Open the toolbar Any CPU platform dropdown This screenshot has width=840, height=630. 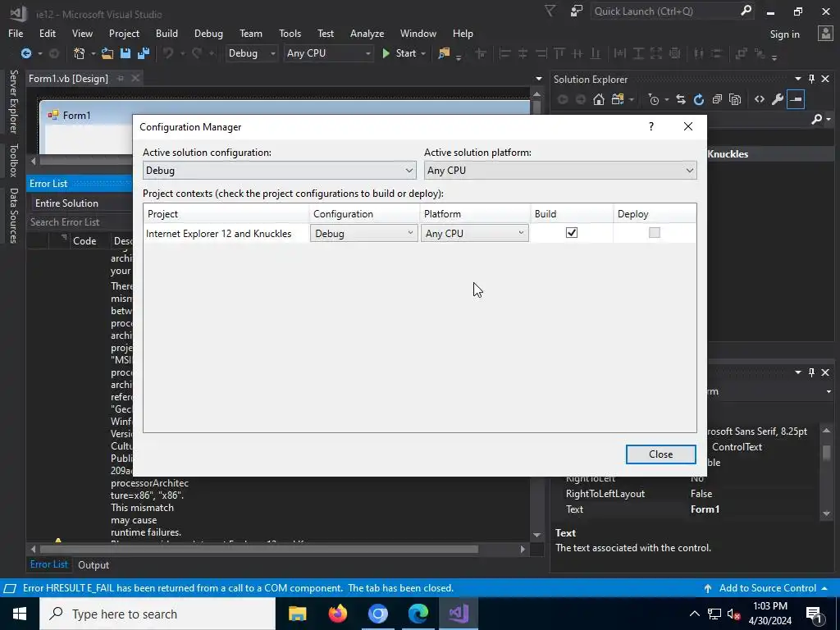tap(328, 53)
